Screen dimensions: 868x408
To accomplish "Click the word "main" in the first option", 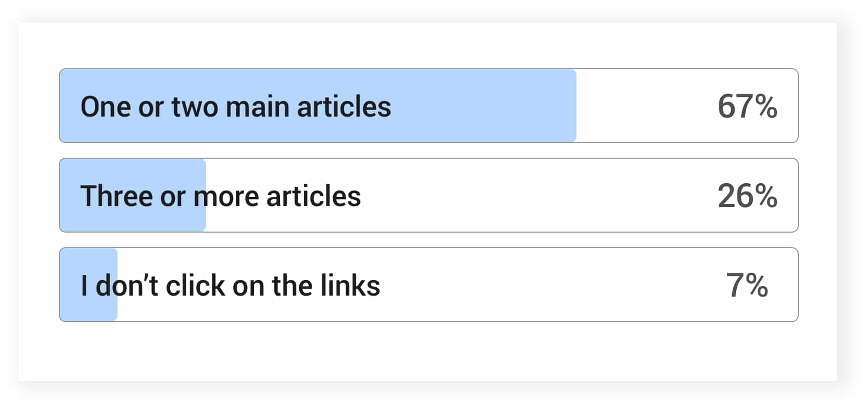I will [257, 107].
